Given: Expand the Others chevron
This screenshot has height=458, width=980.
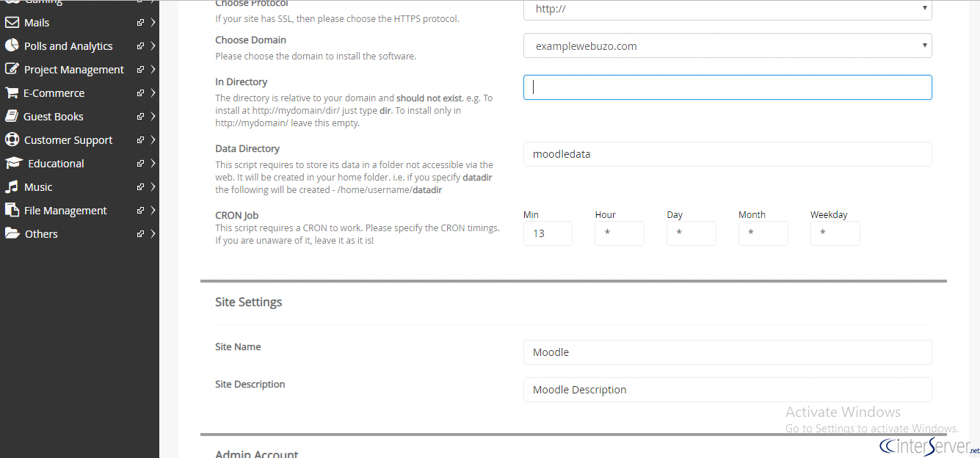Looking at the screenshot, I should coord(153,234).
